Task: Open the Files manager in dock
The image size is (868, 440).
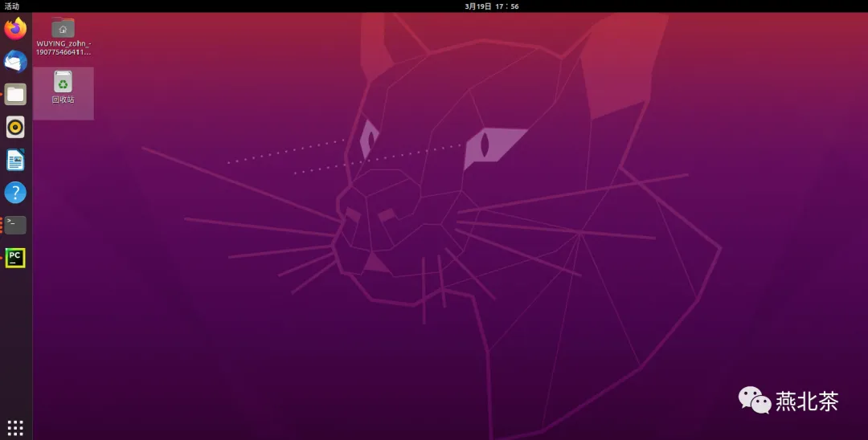Action: (x=15, y=95)
